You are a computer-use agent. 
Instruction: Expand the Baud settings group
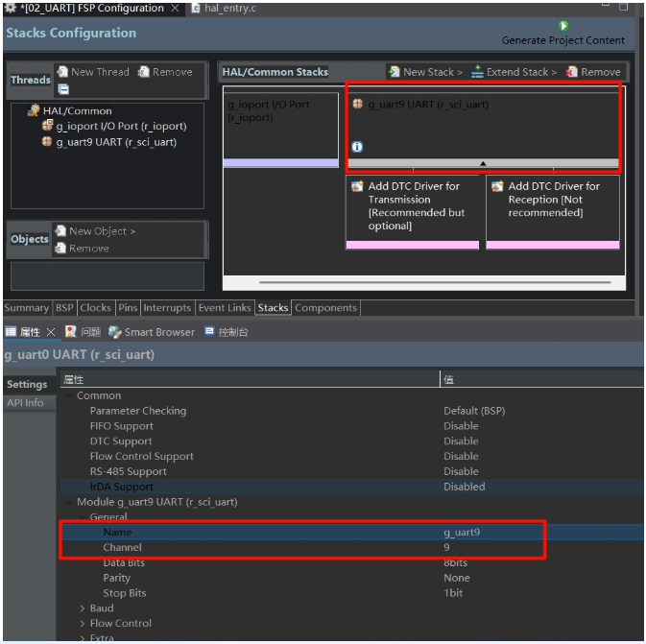pos(82,608)
